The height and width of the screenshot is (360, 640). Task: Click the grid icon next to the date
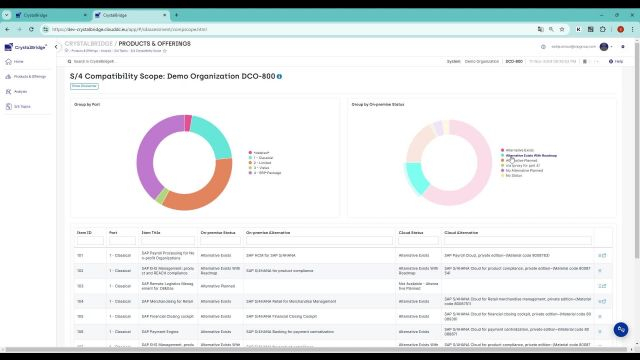[584, 62]
